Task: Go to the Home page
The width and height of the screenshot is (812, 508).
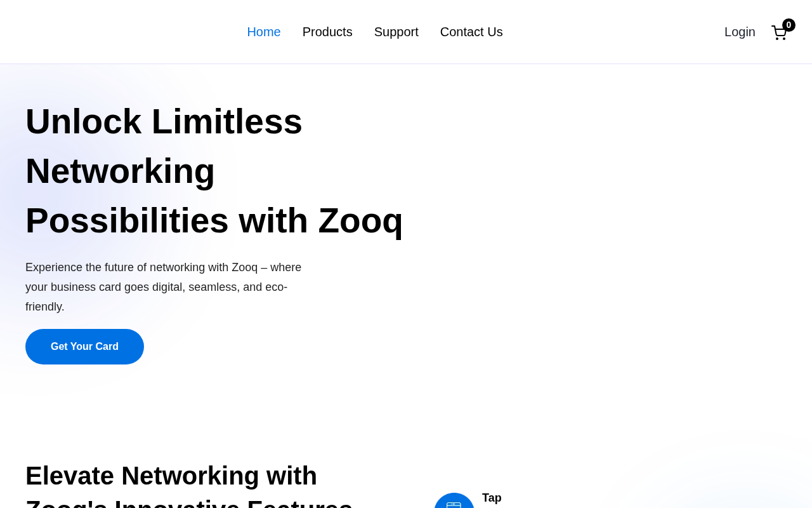Action: point(264,32)
